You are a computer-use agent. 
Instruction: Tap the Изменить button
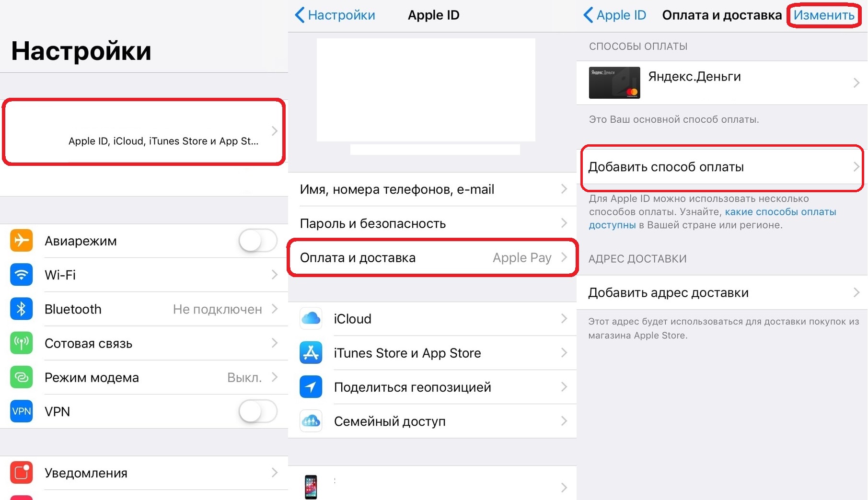[824, 15]
